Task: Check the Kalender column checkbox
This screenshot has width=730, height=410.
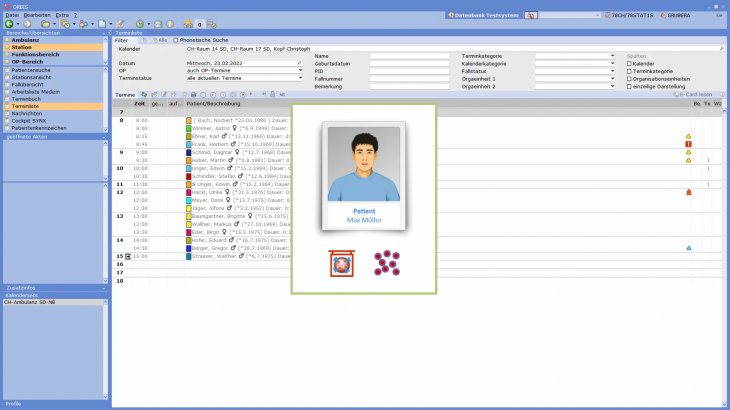Action: pyautogui.click(x=629, y=63)
